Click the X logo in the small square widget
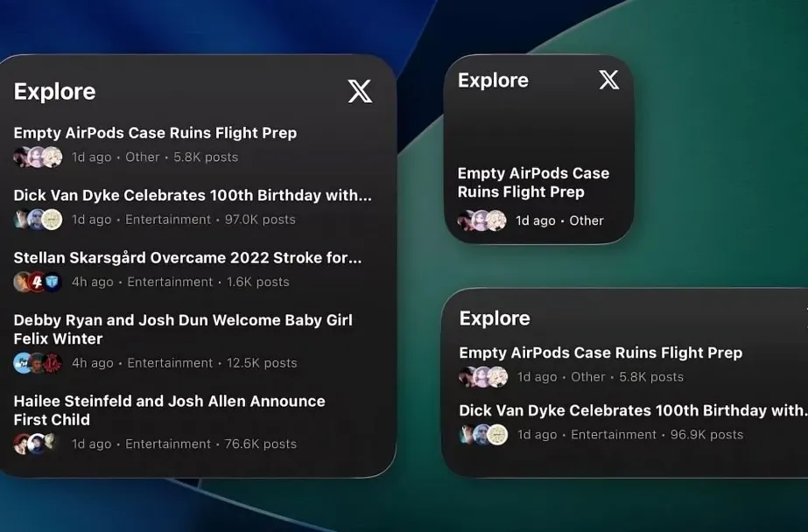The height and width of the screenshot is (532, 808). [608, 80]
